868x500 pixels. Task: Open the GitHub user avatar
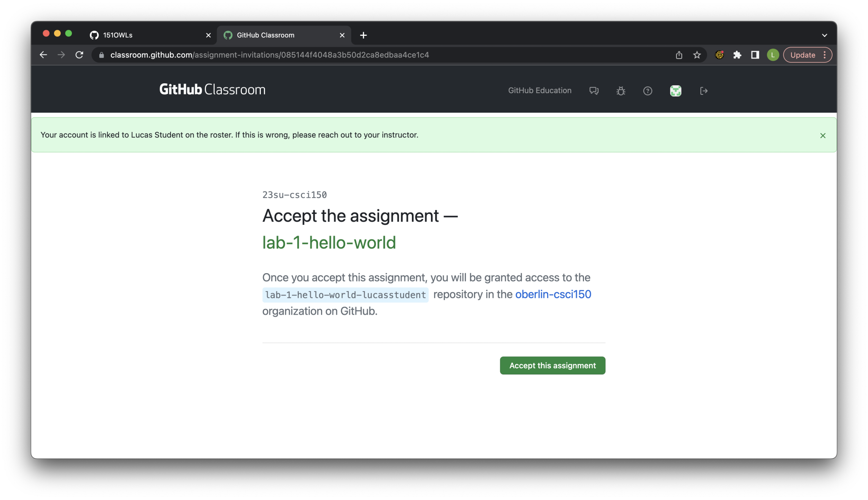coord(675,91)
